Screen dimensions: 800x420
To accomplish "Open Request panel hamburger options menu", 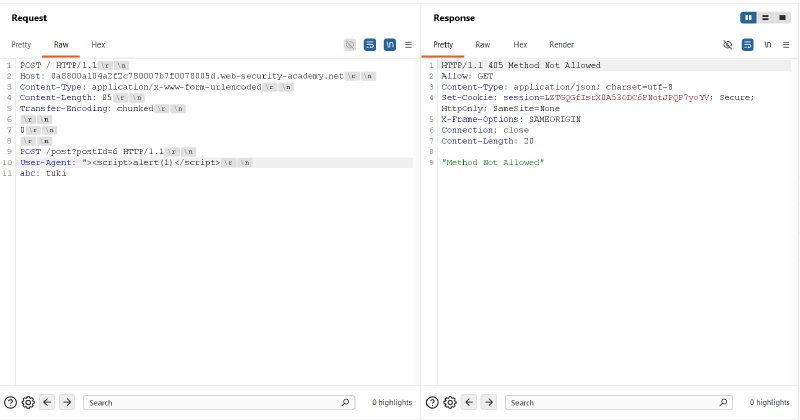I will (408, 45).
